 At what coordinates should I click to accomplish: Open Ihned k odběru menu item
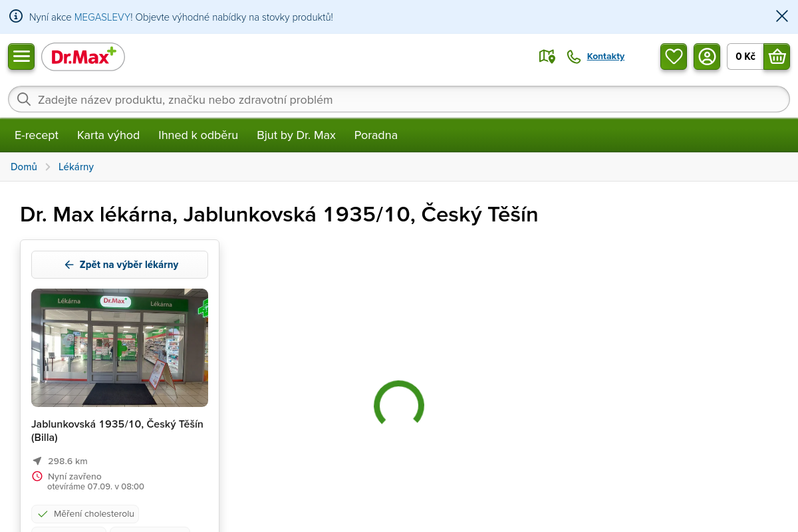click(198, 135)
